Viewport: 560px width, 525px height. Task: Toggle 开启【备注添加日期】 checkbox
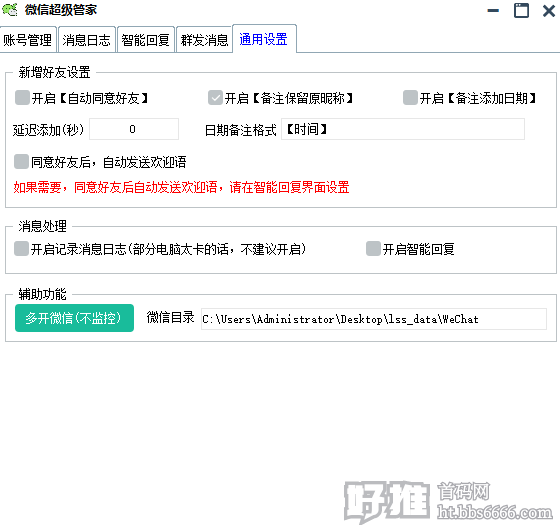pos(410,98)
